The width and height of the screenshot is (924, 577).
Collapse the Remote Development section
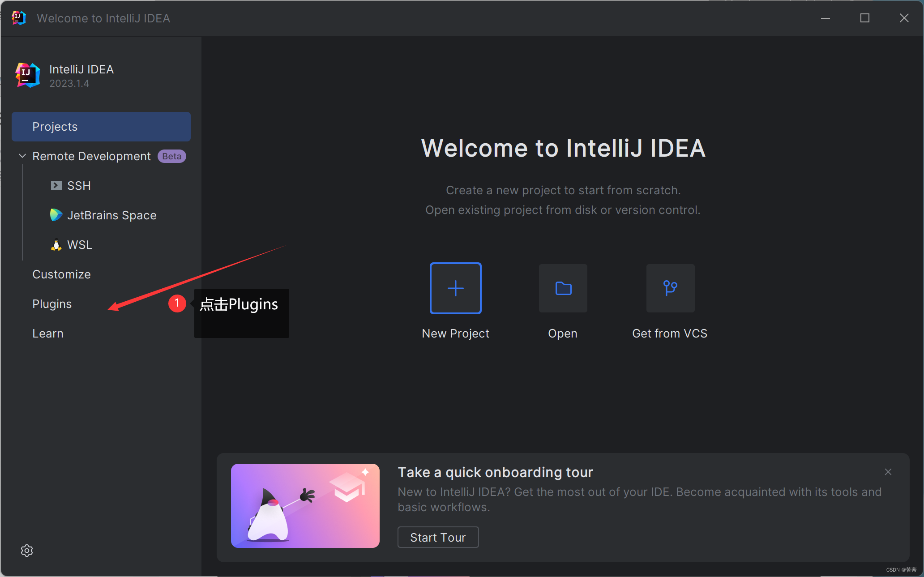point(22,156)
